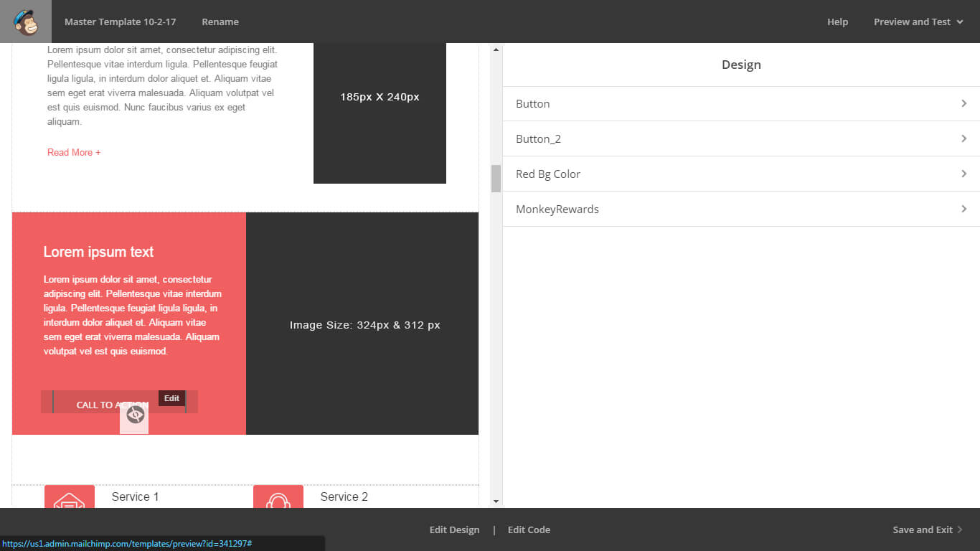Click the Save and Exit button

tap(923, 529)
